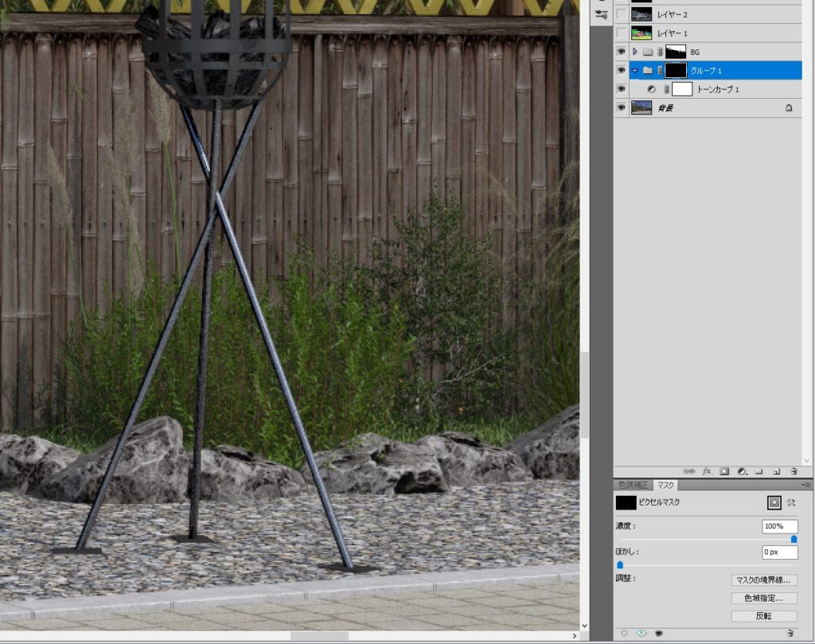Hide the 背景 layer

[622, 107]
